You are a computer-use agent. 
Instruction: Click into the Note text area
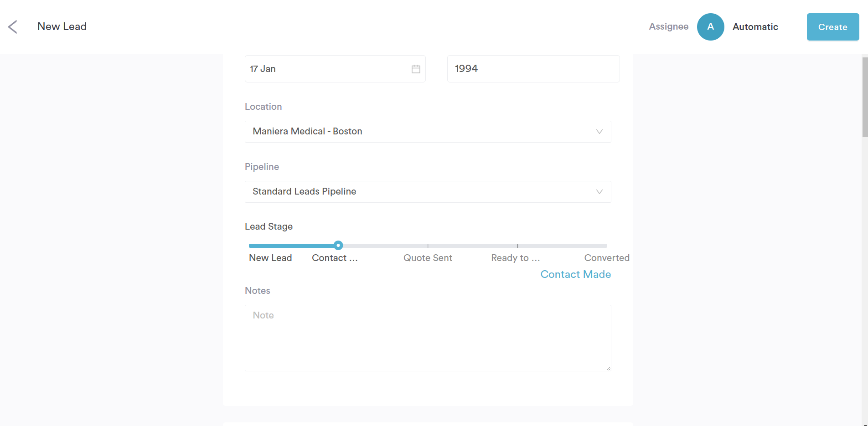428,338
